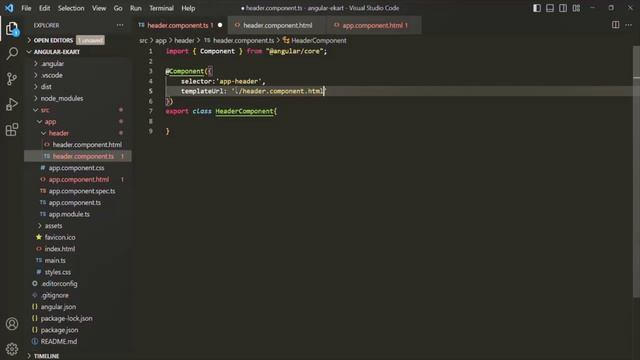The height and width of the screenshot is (360, 640).
Task: Expand the assets folder
Action: (53, 226)
